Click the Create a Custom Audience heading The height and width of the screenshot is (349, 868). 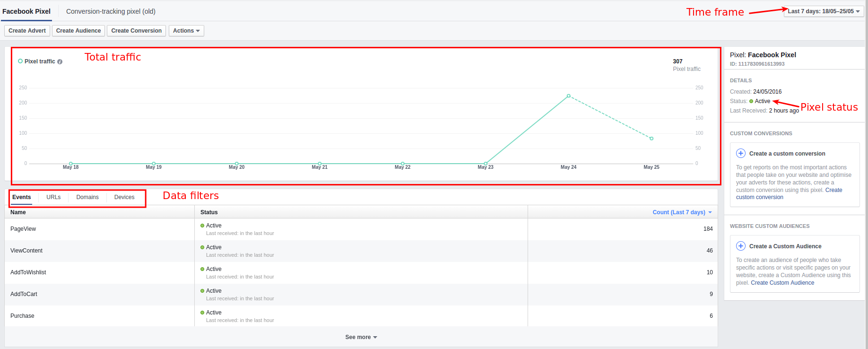tap(785, 246)
